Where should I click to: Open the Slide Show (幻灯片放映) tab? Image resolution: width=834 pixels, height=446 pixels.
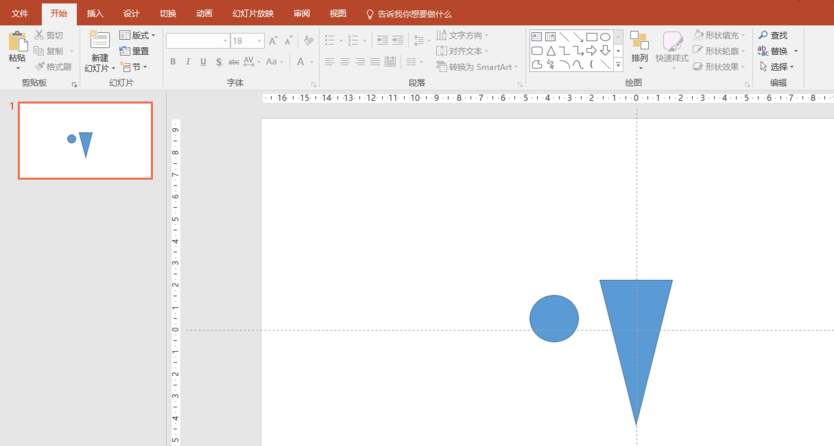tap(253, 14)
